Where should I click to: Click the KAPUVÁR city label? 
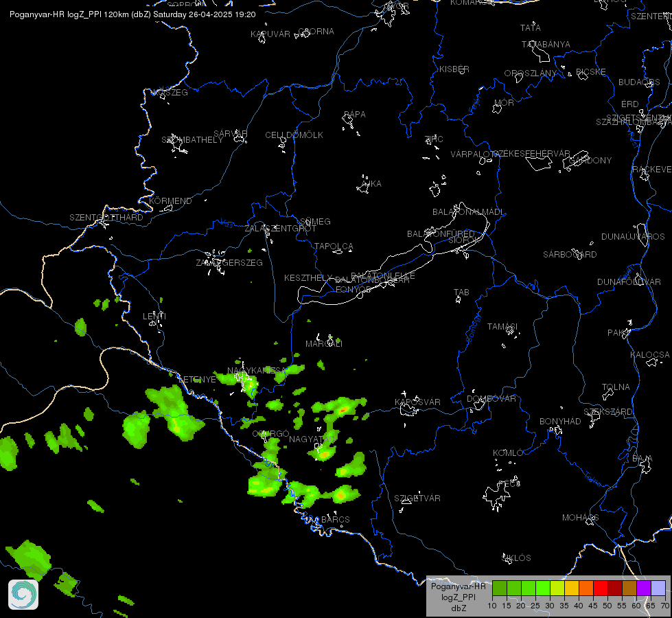[270, 34]
